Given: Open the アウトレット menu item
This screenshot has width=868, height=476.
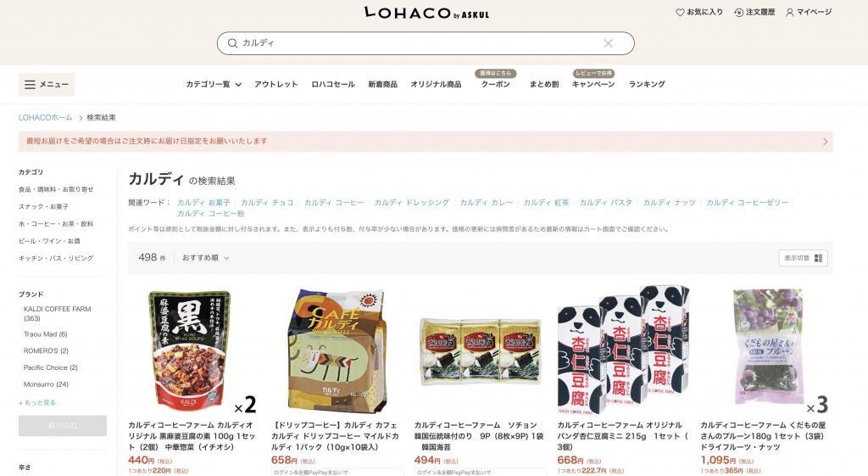Looking at the screenshot, I should click(275, 84).
